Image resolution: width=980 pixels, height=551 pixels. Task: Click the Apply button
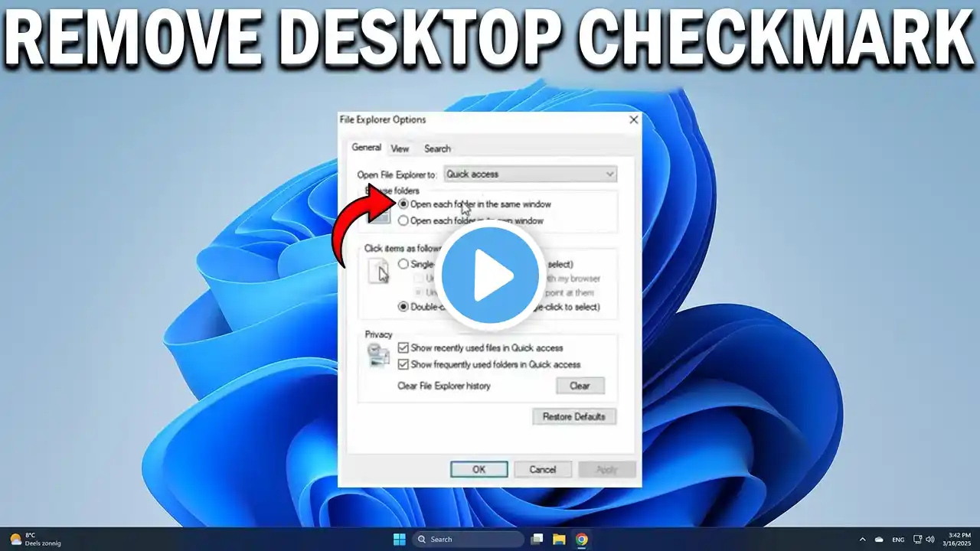coord(607,469)
